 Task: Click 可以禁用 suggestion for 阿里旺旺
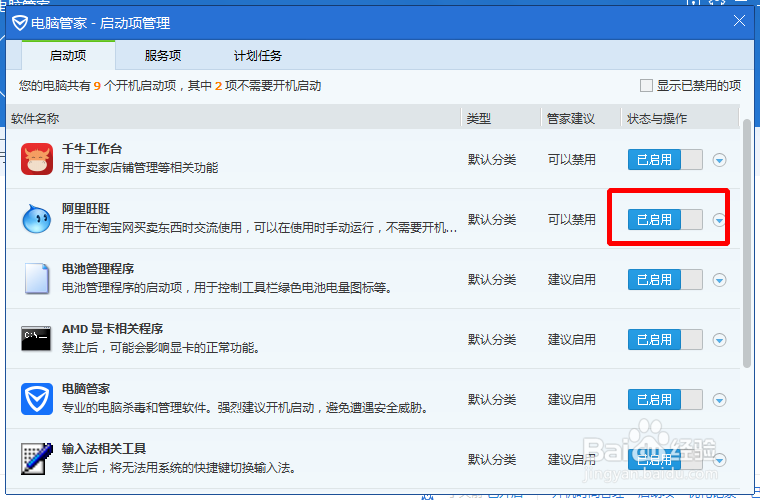571,219
